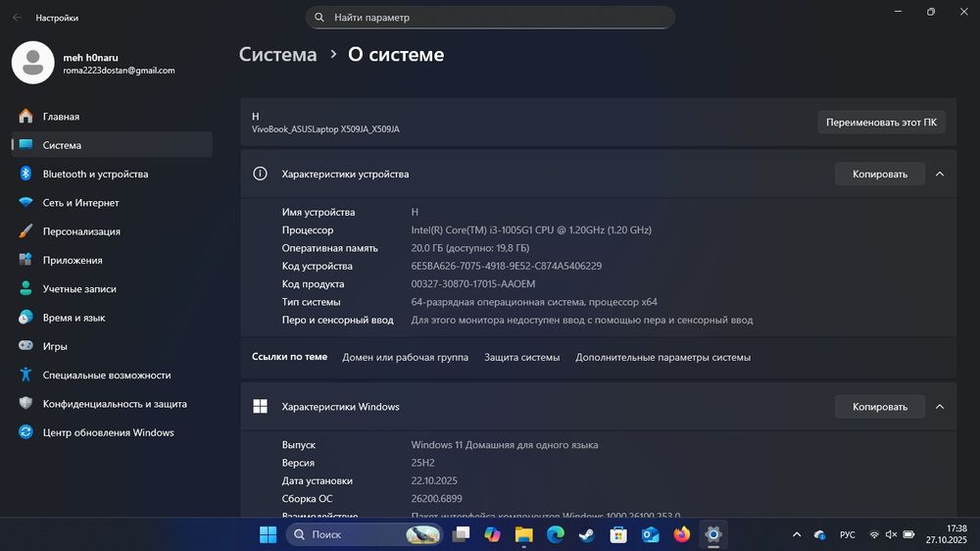This screenshot has height=551, width=980.
Task: Click the battery tray icon
Action: tap(908, 534)
